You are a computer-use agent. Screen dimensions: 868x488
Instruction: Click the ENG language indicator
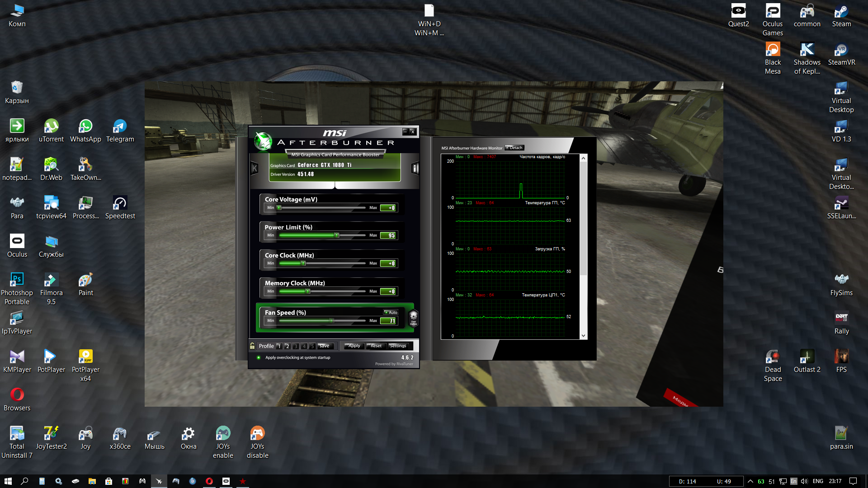tap(818, 481)
